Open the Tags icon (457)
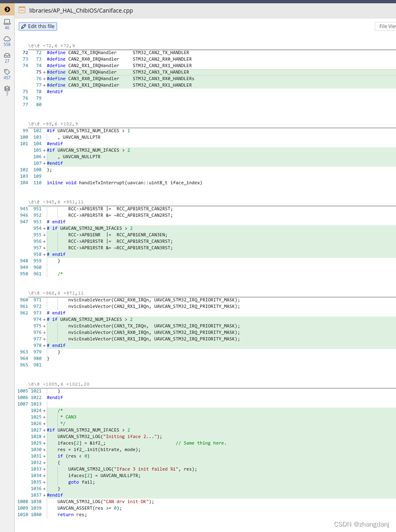The width and height of the screenshot is (396, 532). 7,74
